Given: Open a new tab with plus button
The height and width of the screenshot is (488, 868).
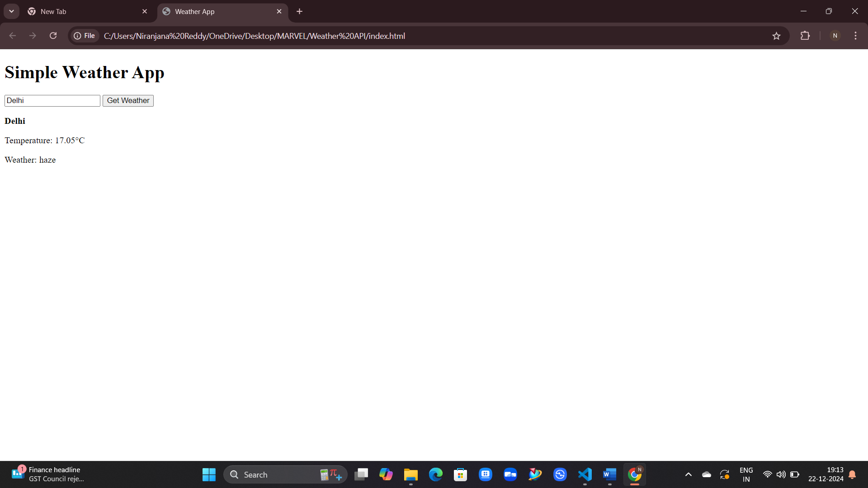Looking at the screenshot, I should (299, 11).
